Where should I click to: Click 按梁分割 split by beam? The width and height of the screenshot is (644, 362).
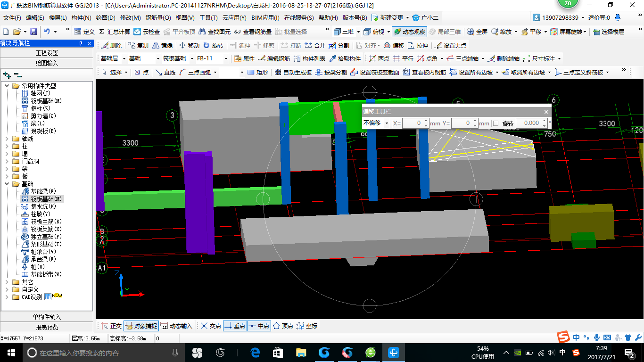point(331,72)
